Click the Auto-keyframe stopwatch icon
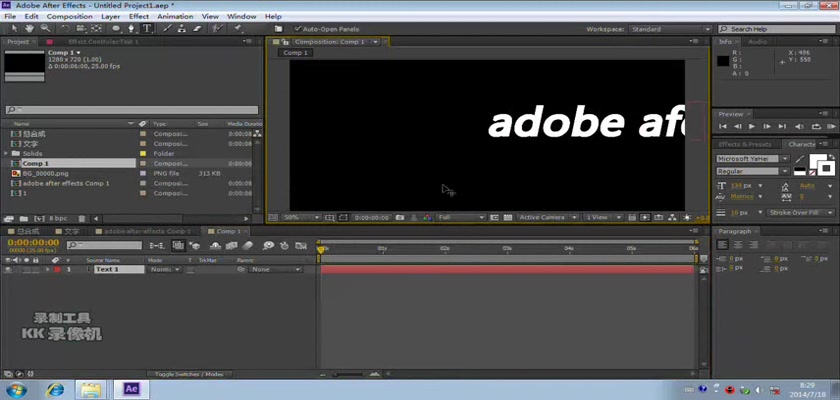Viewport: 840px width, 400px height. 284,245
